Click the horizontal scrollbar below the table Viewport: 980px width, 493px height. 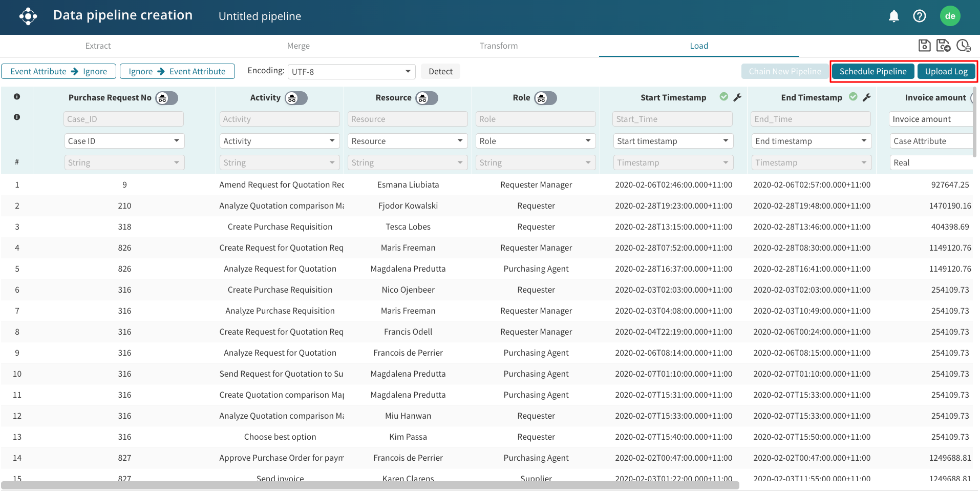click(x=370, y=485)
